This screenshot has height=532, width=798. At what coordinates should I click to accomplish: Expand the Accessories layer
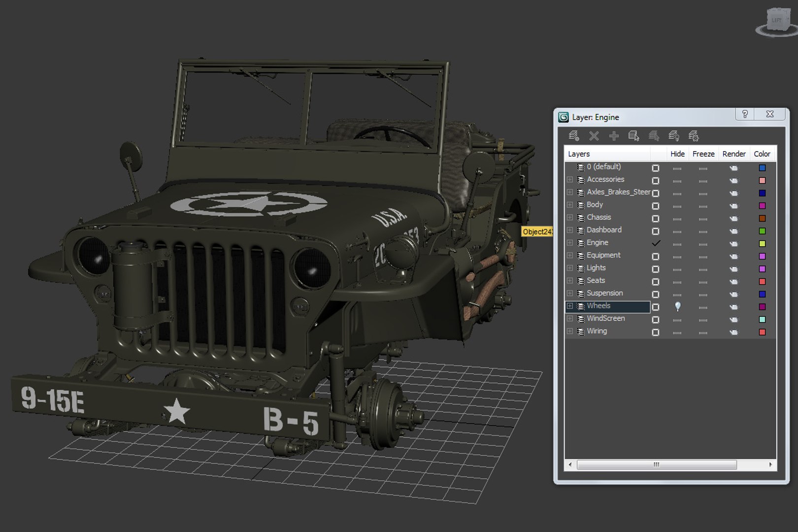[570, 180]
